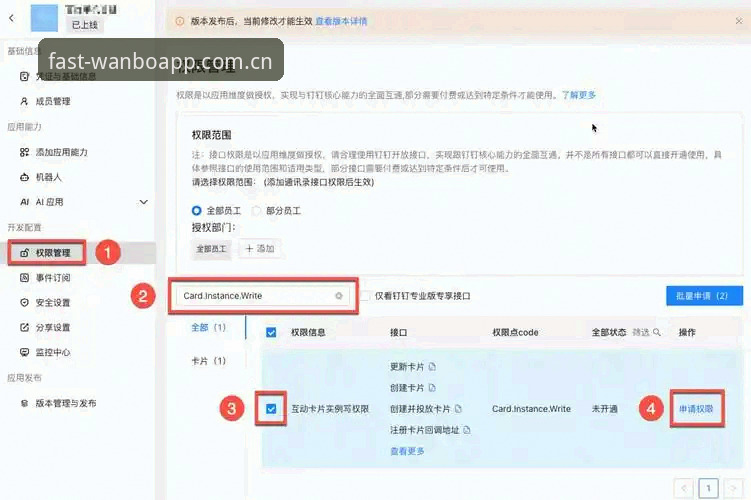Expand the AI 应用 chevron
Image resolution: width=751 pixels, height=500 pixels.
coord(143,202)
